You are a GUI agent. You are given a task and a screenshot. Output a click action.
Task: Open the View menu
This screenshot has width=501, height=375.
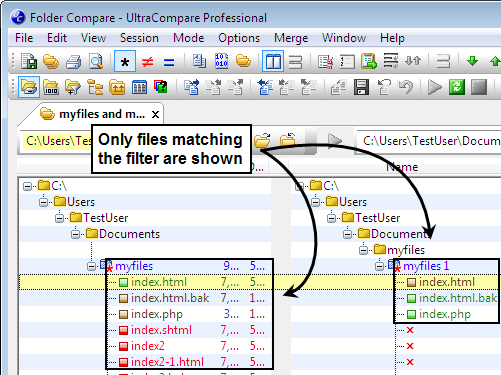click(x=93, y=38)
